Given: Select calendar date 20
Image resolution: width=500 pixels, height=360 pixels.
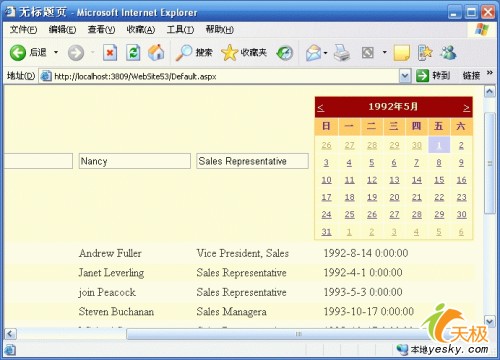Looking at the screenshot, I should pyautogui.click(x=394, y=197).
